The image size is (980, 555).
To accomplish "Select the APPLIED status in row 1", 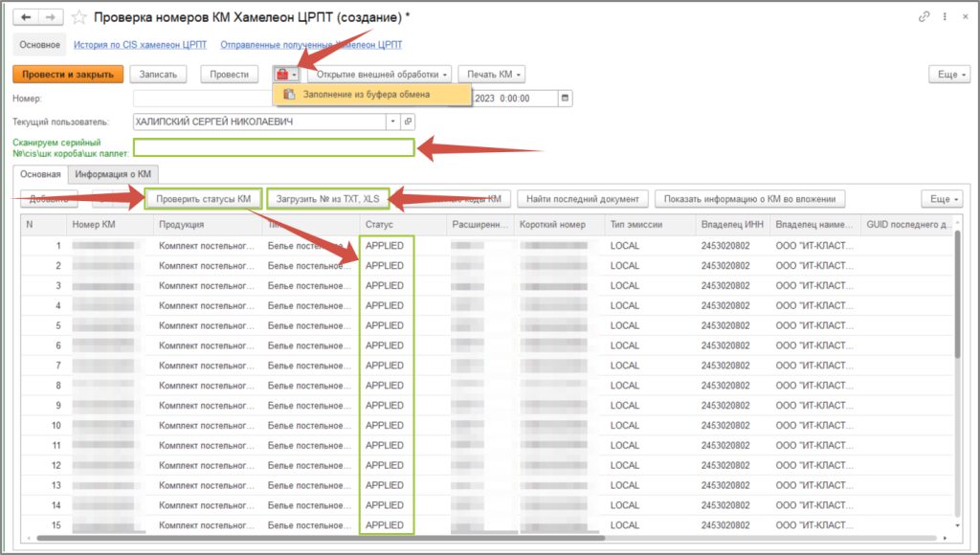I will (385, 246).
